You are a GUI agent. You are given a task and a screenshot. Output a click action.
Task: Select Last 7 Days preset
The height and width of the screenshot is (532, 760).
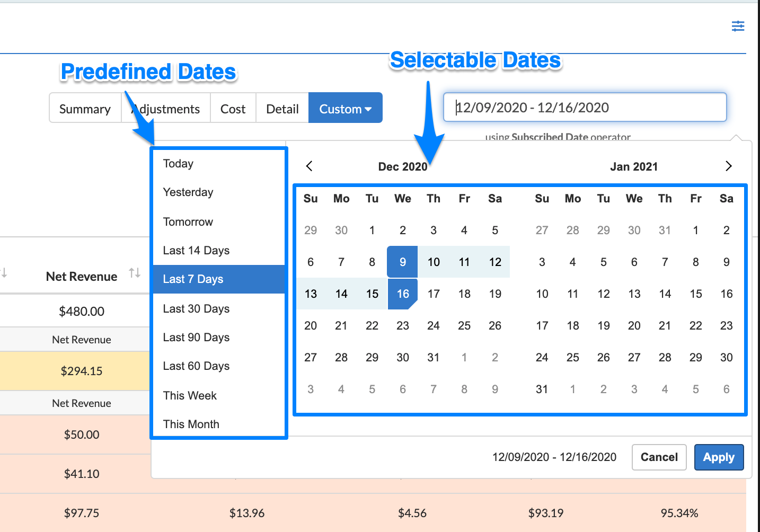click(x=193, y=279)
